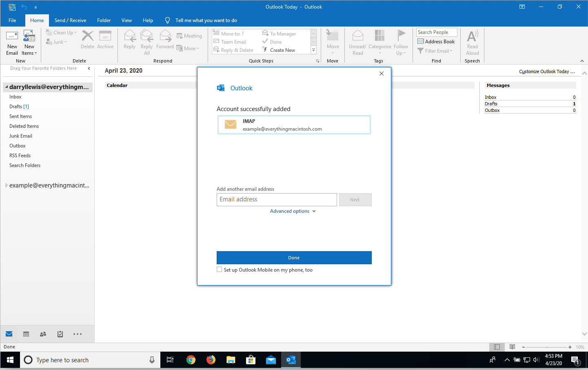This screenshot has width=588, height=370.
Task: Open the New Items button
Action: coord(29,42)
